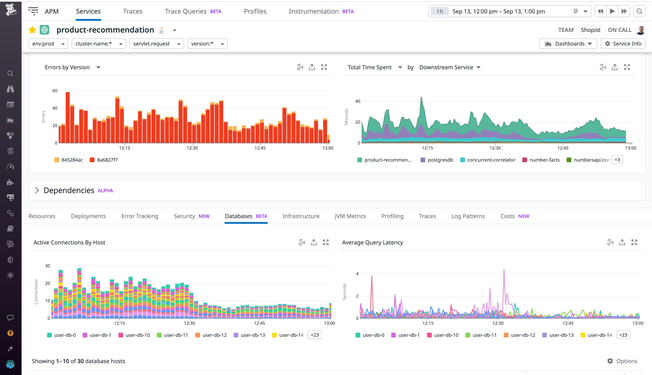The height and width of the screenshot is (375, 652).
Task: Click the 1h time preset chip
Action: pos(440,11)
